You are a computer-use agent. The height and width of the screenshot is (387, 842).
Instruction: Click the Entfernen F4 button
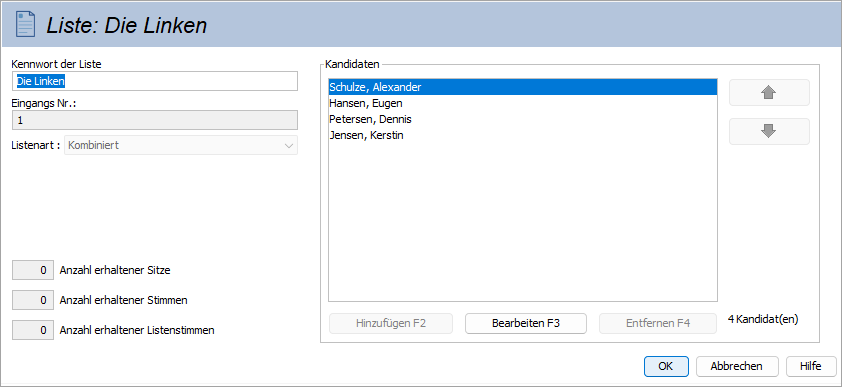tap(658, 324)
